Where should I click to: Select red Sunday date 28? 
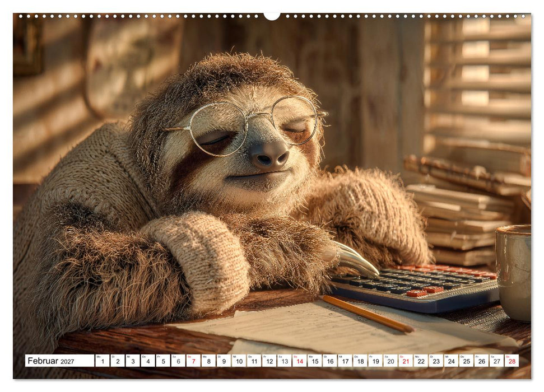512,361
